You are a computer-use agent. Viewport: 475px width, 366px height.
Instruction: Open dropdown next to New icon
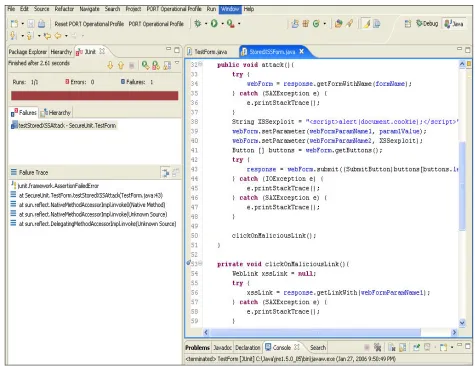(22, 24)
